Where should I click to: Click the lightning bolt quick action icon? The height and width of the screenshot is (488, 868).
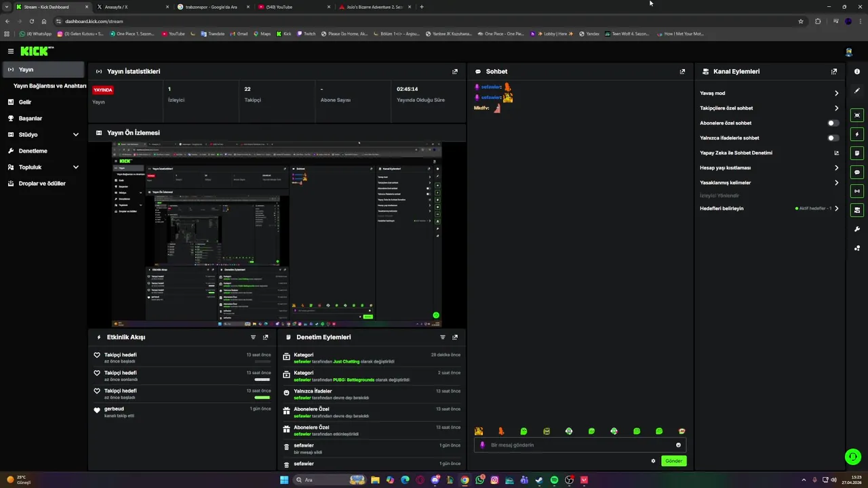pyautogui.click(x=857, y=134)
